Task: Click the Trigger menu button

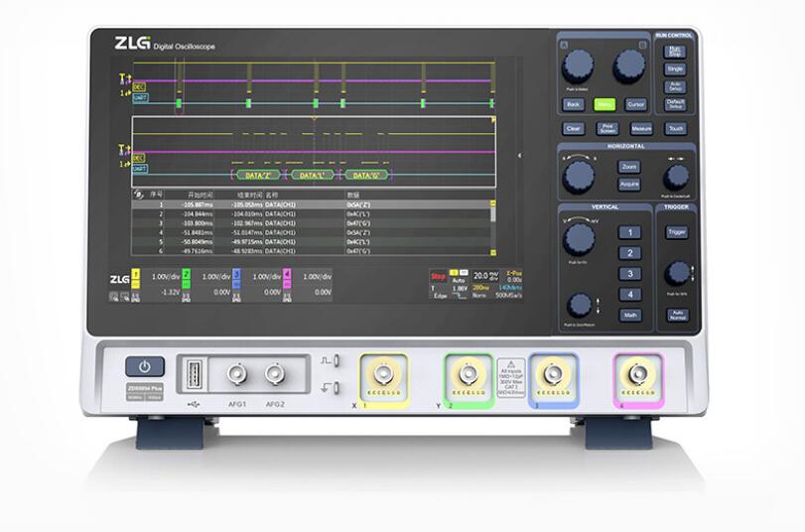Action: [677, 232]
